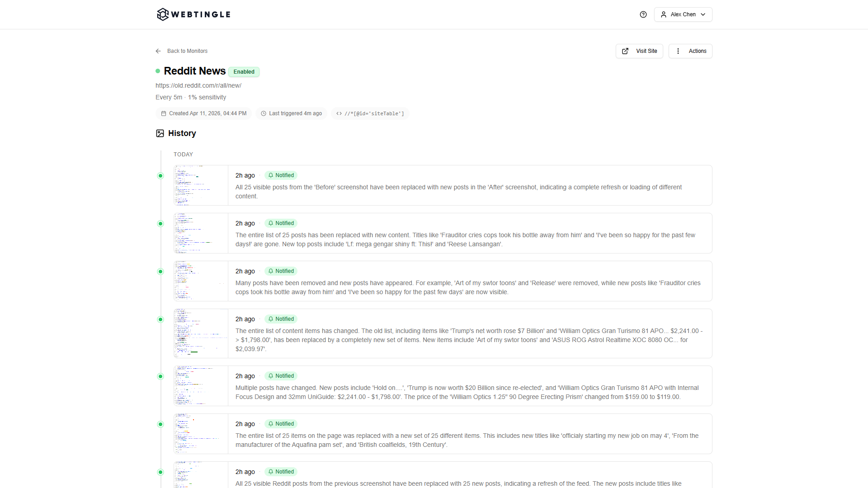Click timeline dot for 'All 25 visible posts from the Before' entry
The image size is (868, 488).
coord(160,176)
